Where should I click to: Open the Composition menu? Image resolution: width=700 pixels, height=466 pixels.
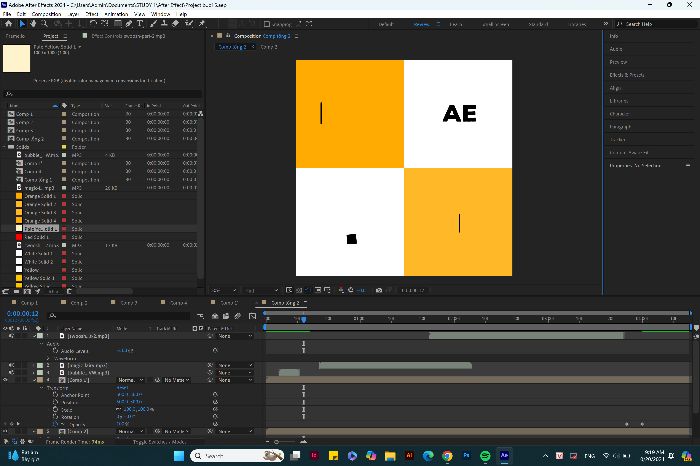click(x=46, y=14)
